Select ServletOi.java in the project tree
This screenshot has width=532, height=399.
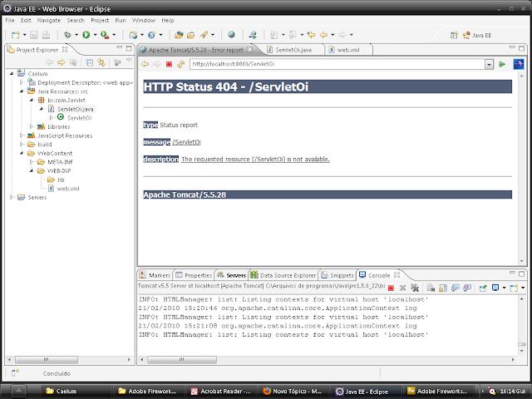76,109
